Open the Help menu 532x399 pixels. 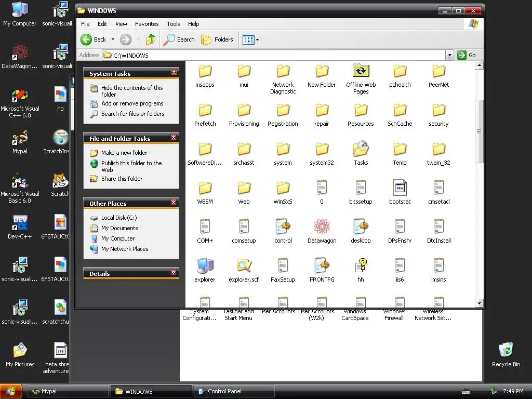193,24
